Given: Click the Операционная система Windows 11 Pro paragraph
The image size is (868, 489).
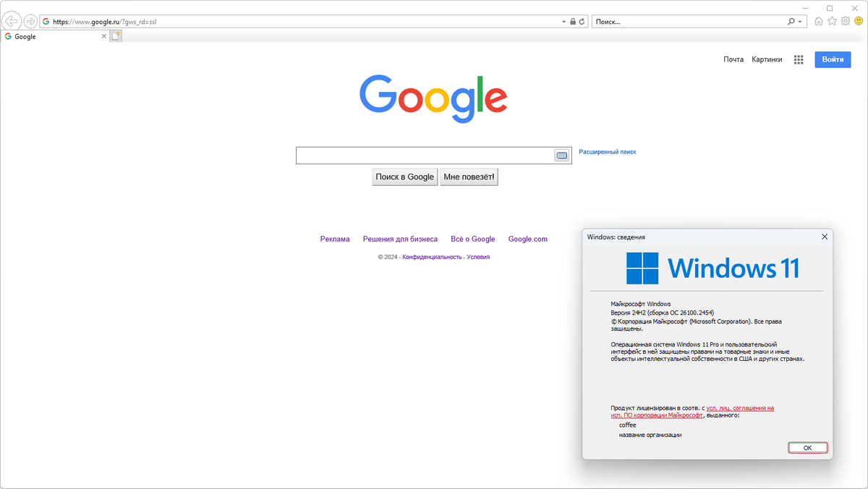Looking at the screenshot, I should 707,352.
